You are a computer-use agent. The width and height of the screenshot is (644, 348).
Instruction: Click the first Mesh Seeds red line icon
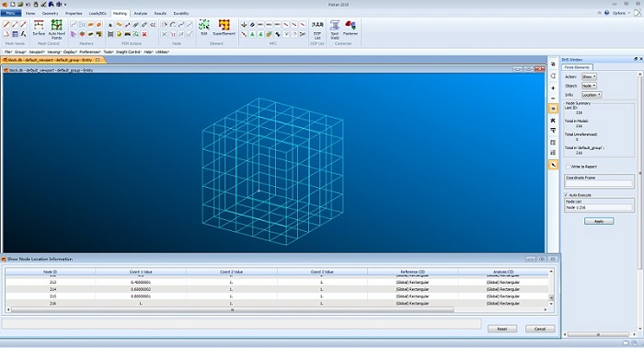6,25
